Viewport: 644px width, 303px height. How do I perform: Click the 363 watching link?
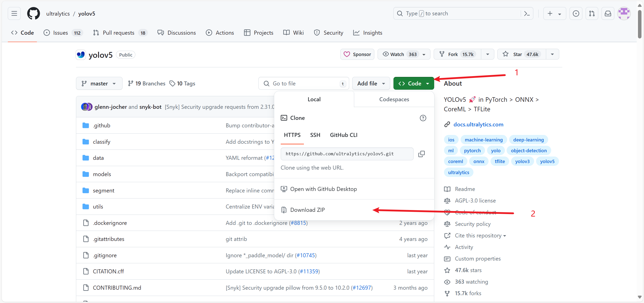[x=471, y=282]
